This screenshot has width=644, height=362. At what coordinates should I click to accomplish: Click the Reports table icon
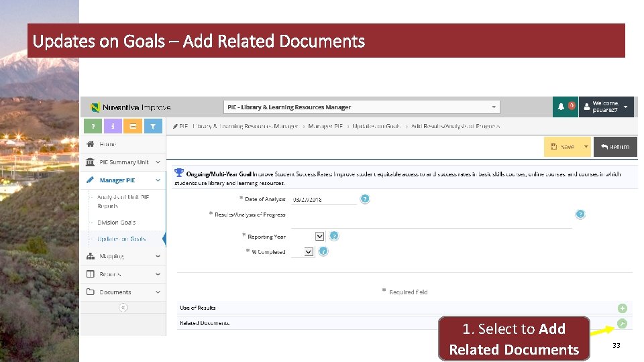(91, 274)
